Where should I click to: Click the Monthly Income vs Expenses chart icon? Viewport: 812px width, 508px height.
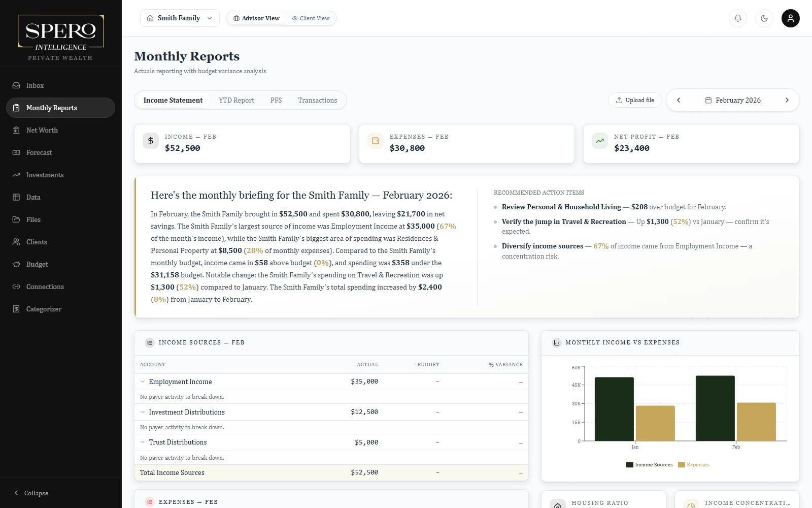[557, 343]
